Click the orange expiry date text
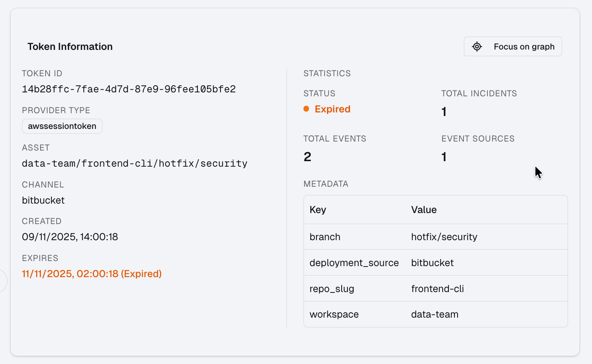The image size is (592, 364). 92,274
